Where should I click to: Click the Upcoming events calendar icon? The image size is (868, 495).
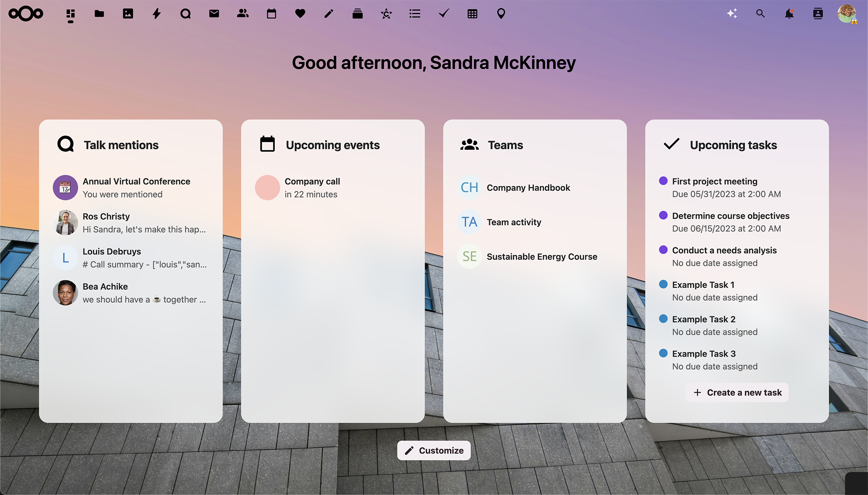click(x=267, y=144)
